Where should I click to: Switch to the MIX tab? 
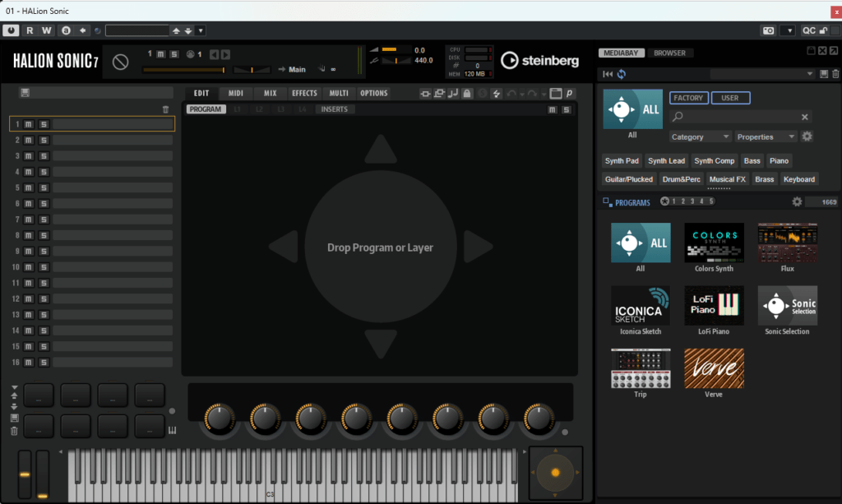270,94
